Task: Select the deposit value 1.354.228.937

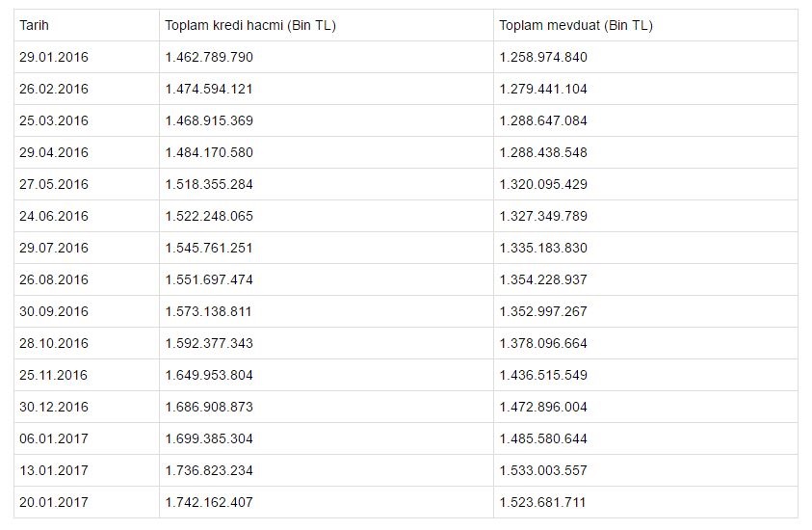Action: [x=543, y=280]
